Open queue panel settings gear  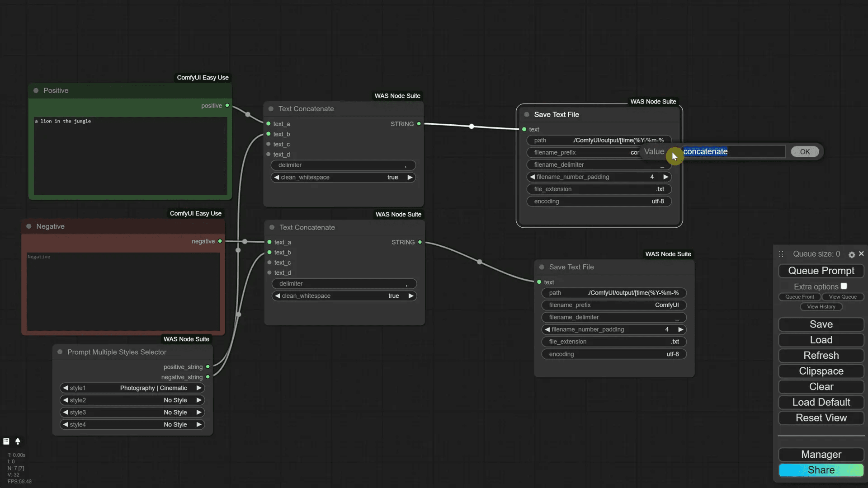coord(851,254)
